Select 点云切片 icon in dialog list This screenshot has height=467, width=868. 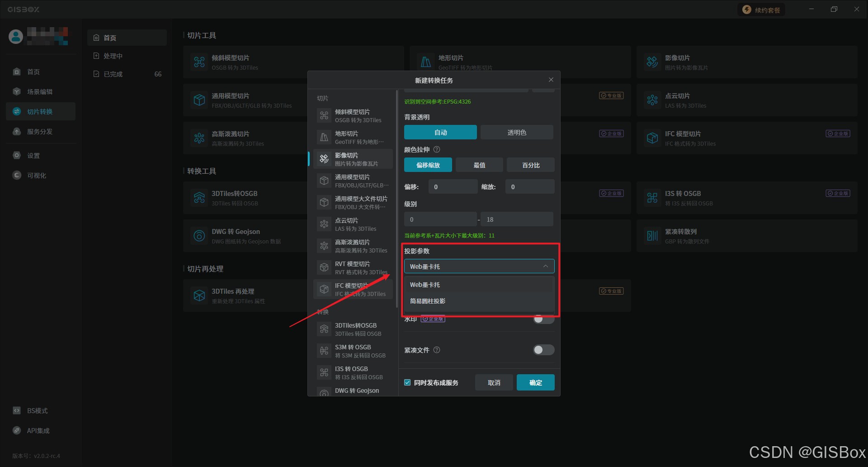pos(324,224)
